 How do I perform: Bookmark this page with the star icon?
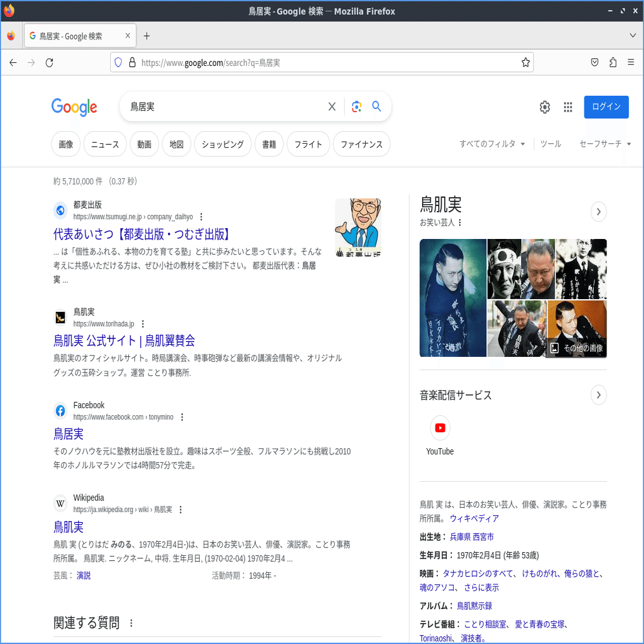click(x=525, y=62)
